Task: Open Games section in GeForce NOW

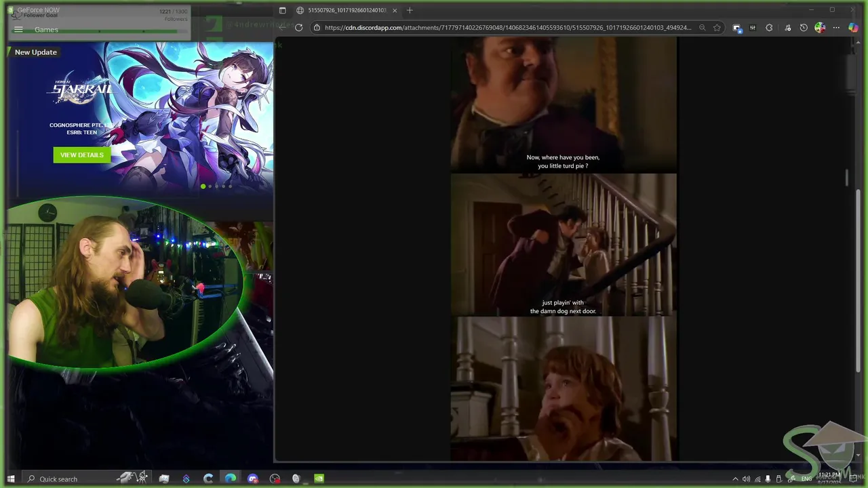Action: point(46,30)
